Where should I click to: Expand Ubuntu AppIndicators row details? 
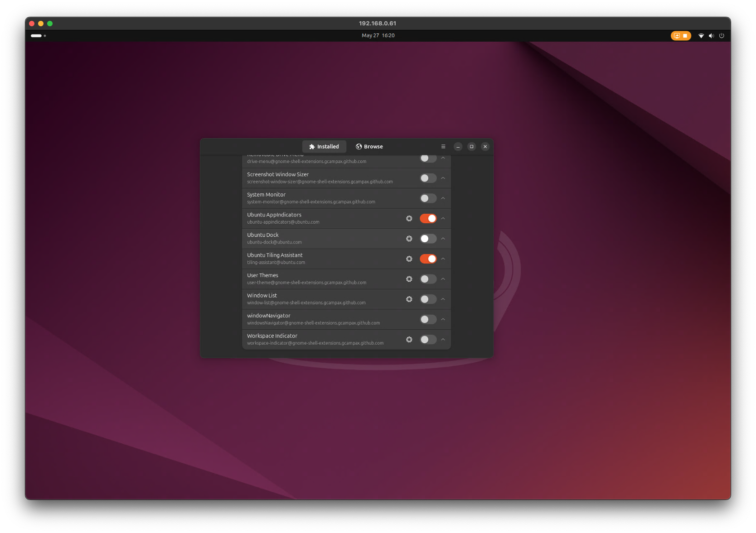443,219
